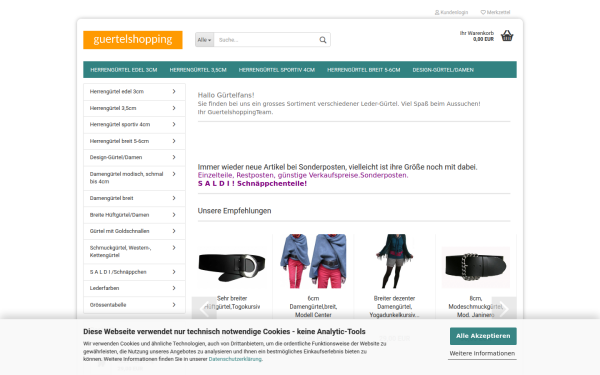This screenshot has width=600, height=375.
Task: Click the Kundenlogin user icon
Action: point(437,12)
